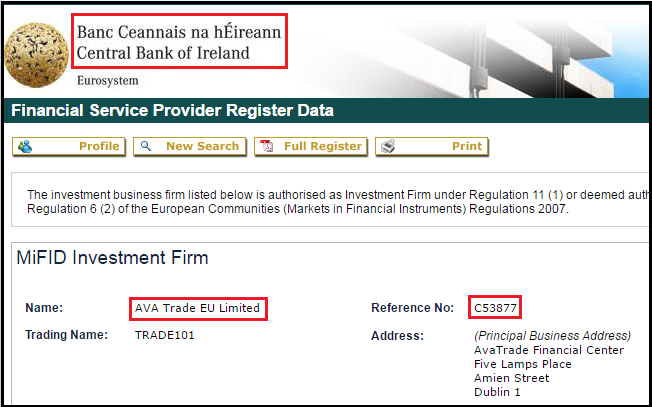Click the PDF icon on Full Register
The width and height of the screenshot is (652, 407).
(267, 146)
